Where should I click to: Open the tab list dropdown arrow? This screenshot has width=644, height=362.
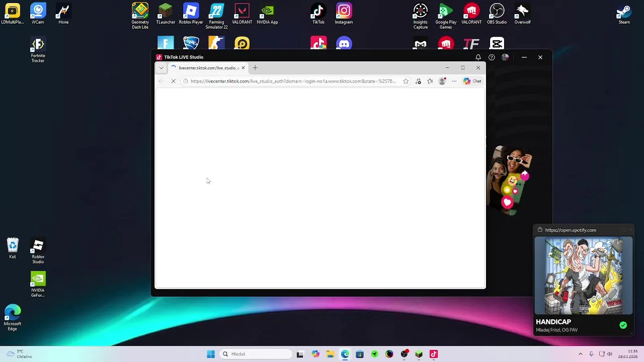click(161, 68)
